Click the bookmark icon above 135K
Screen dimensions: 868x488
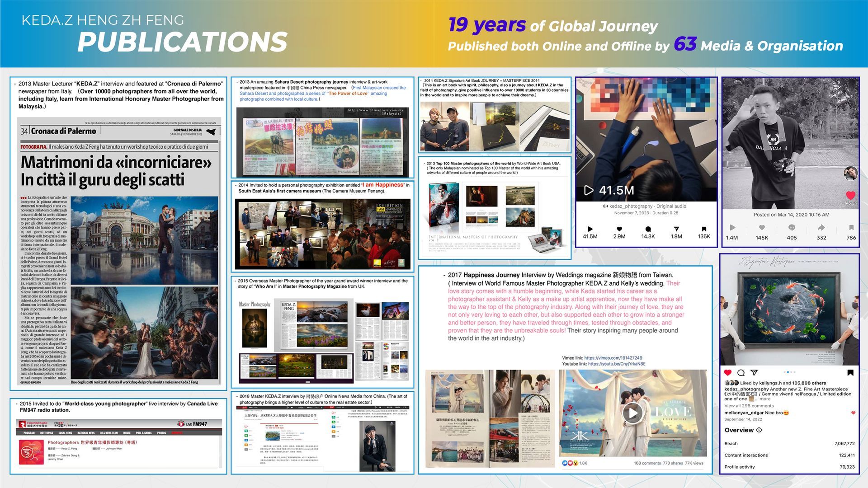click(704, 229)
